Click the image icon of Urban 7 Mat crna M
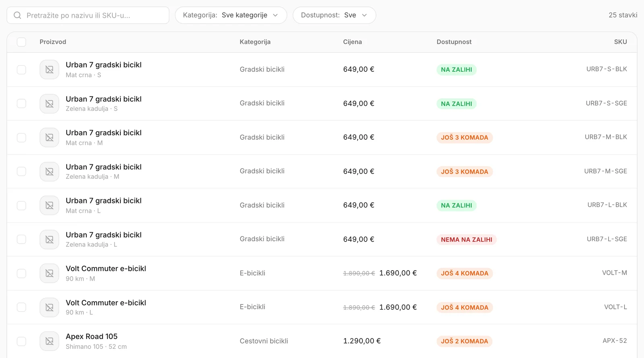The width and height of the screenshot is (644, 358). point(50,138)
